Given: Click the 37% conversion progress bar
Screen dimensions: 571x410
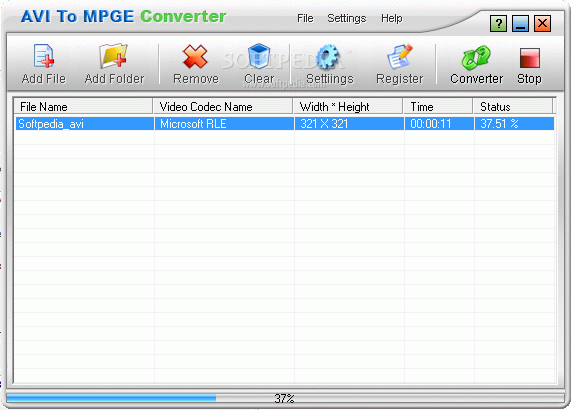Looking at the screenshot, I should pyautogui.click(x=285, y=398).
